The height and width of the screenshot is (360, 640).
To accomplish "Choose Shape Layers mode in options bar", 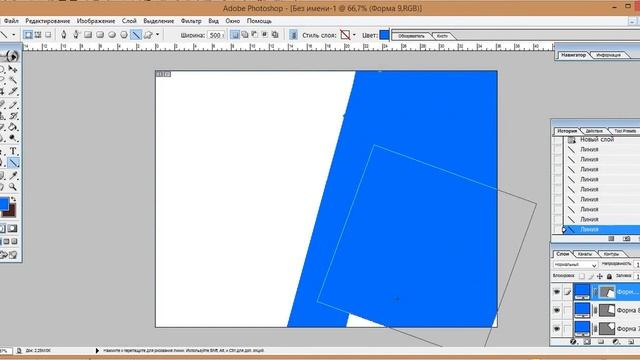I will (28, 35).
